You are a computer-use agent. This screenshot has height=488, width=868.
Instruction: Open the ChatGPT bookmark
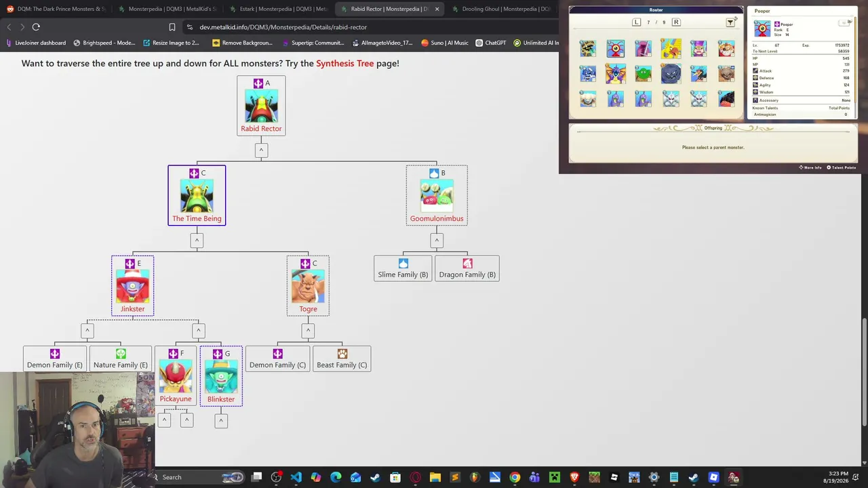pos(491,43)
